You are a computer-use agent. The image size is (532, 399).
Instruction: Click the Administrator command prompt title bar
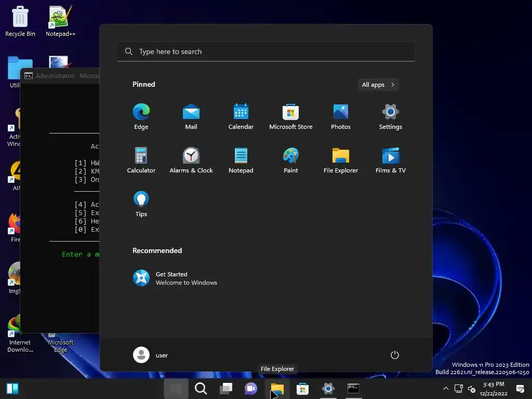[60, 75]
